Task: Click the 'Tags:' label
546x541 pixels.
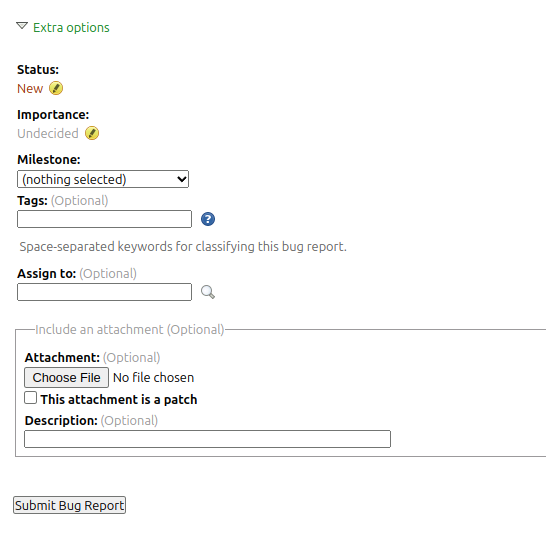Action: [32, 201]
